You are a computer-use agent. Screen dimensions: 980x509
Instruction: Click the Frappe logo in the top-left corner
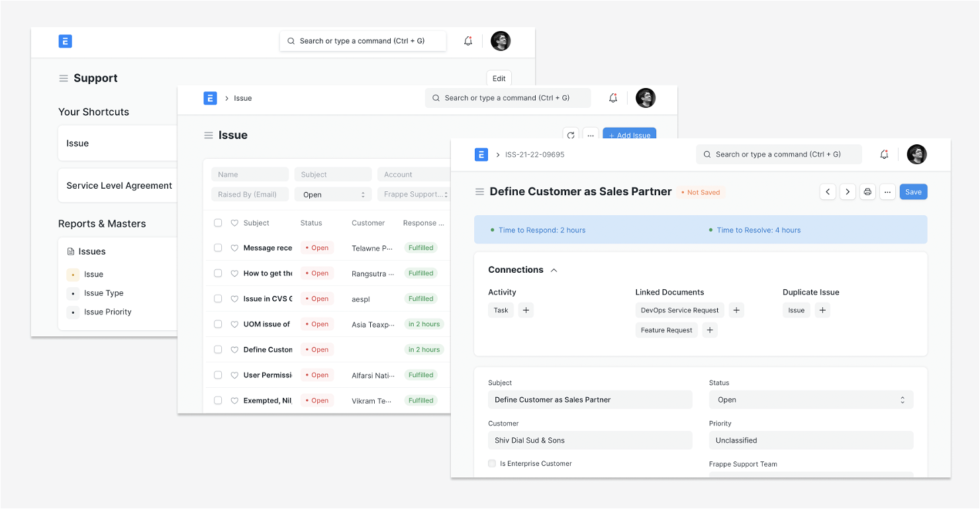coord(65,41)
